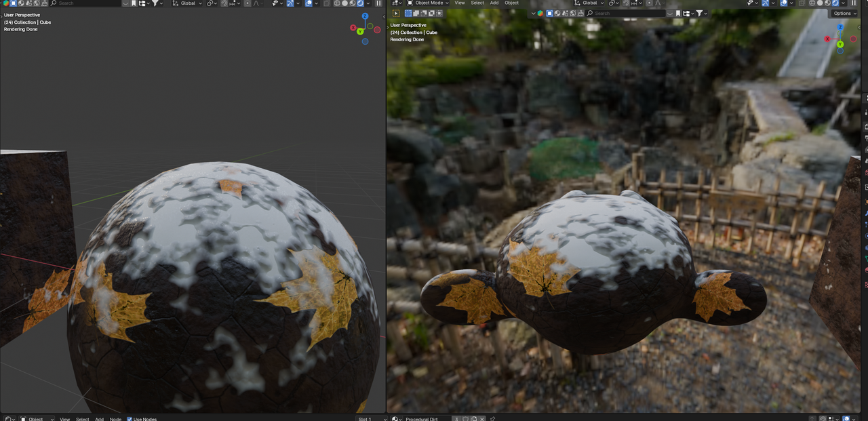Open Slot 1 material slot dropdown
This screenshot has width=868, height=421.
point(372,419)
